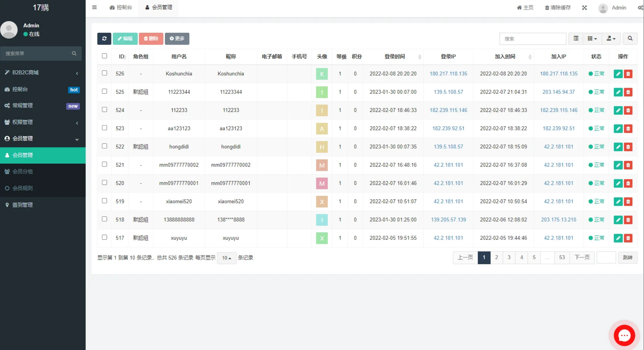Check the select-all checkbox in header
The width and height of the screenshot is (644, 350).
(x=104, y=56)
